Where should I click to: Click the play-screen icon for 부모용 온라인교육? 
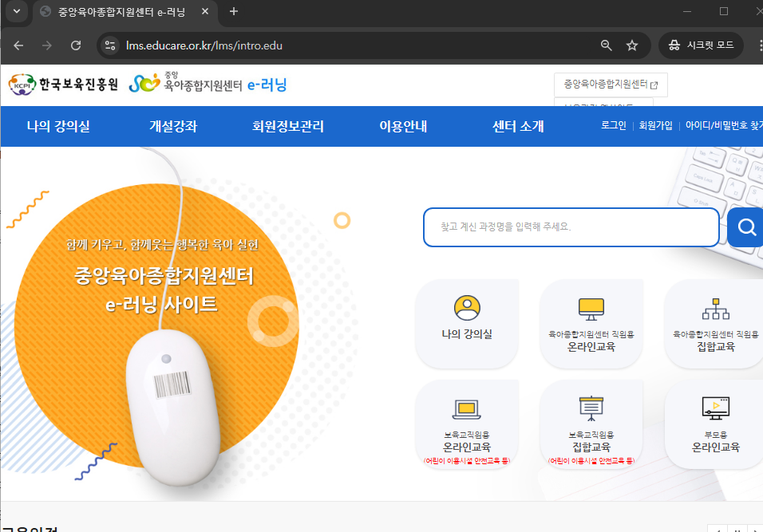coord(714,409)
